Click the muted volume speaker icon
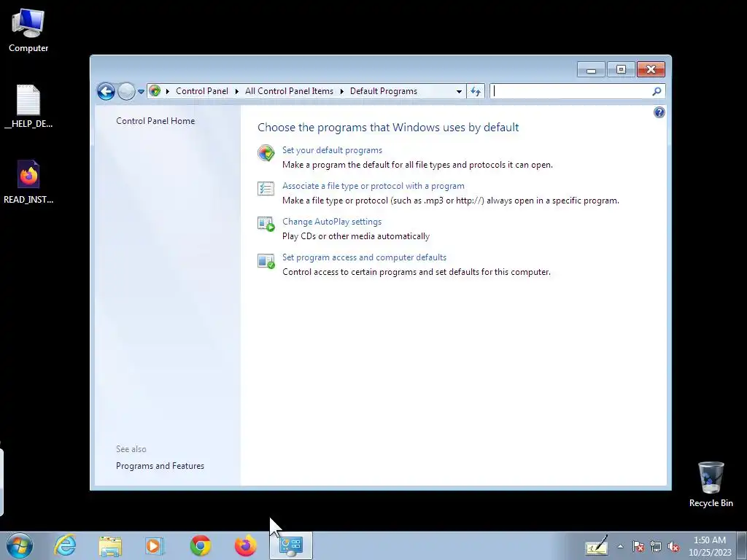 click(673, 546)
